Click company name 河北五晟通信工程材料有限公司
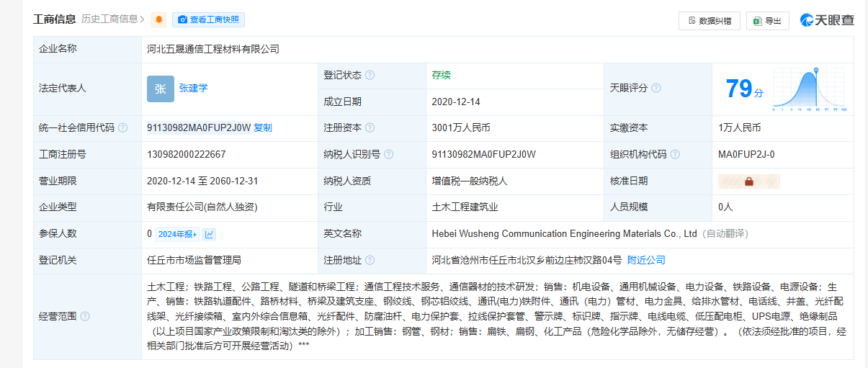Screen dimensions: 868x368 click(212, 49)
